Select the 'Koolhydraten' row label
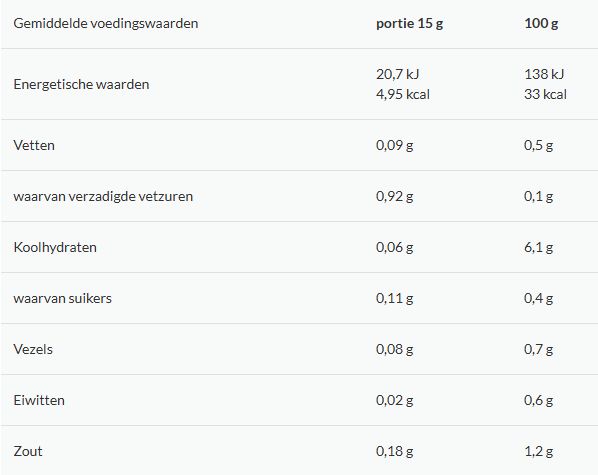The image size is (598, 475). pos(55,248)
